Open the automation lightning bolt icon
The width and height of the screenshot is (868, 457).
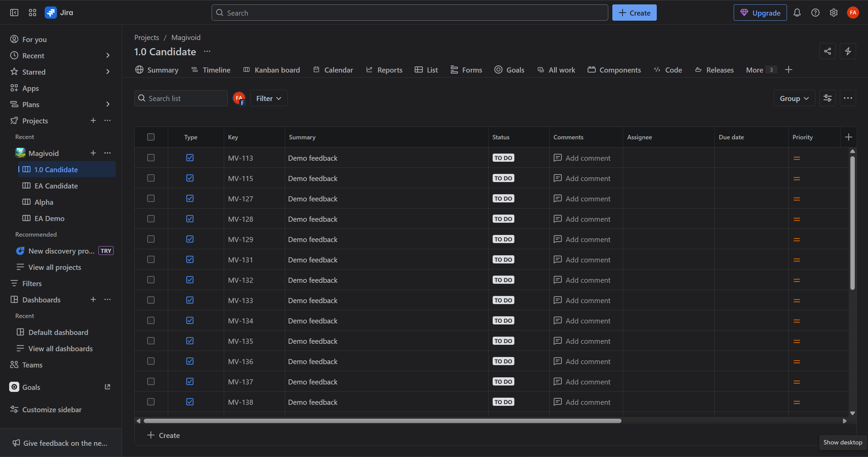(848, 51)
